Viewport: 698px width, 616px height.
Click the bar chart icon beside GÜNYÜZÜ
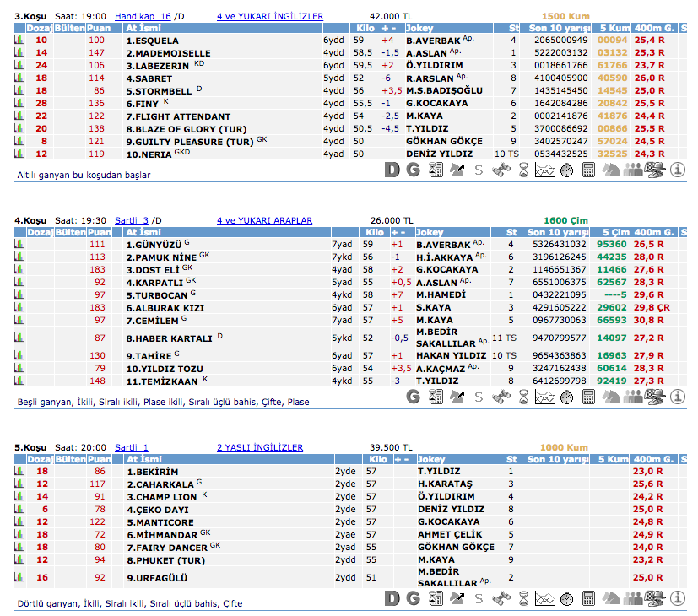[19, 244]
